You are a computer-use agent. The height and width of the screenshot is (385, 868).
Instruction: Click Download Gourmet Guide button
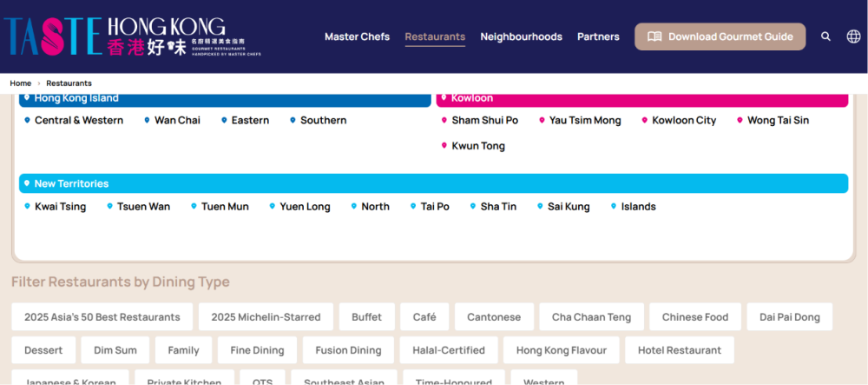[x=720, y=37]
